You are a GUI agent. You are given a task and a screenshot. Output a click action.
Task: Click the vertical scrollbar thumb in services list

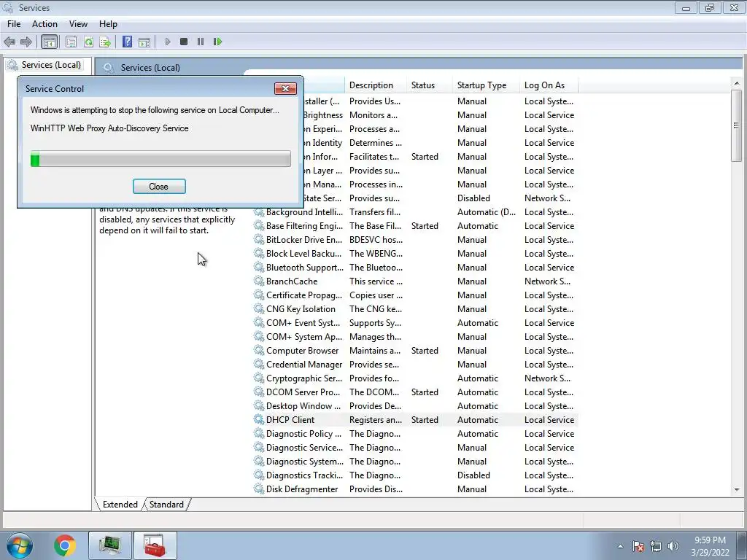[737, 126]
